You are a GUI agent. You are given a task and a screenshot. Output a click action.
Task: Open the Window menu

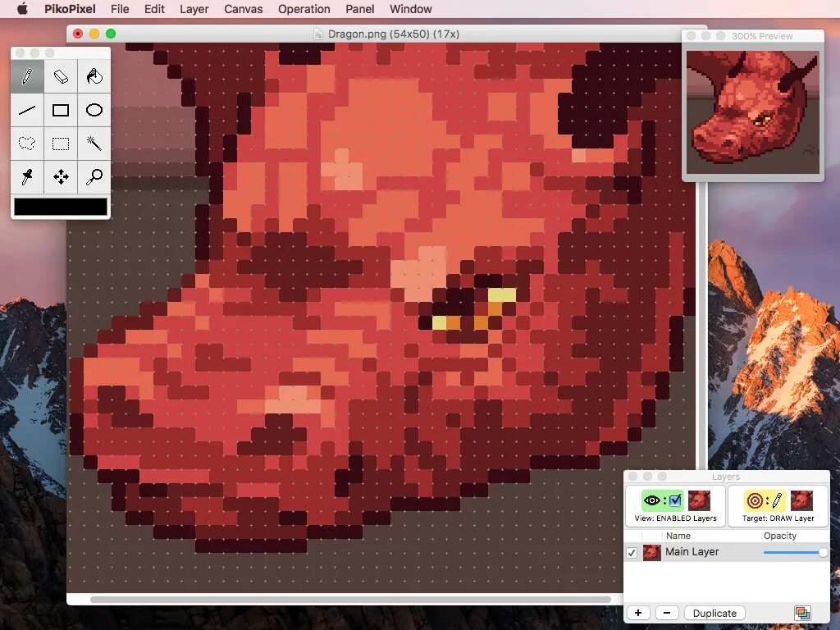(x=410, y=9)
